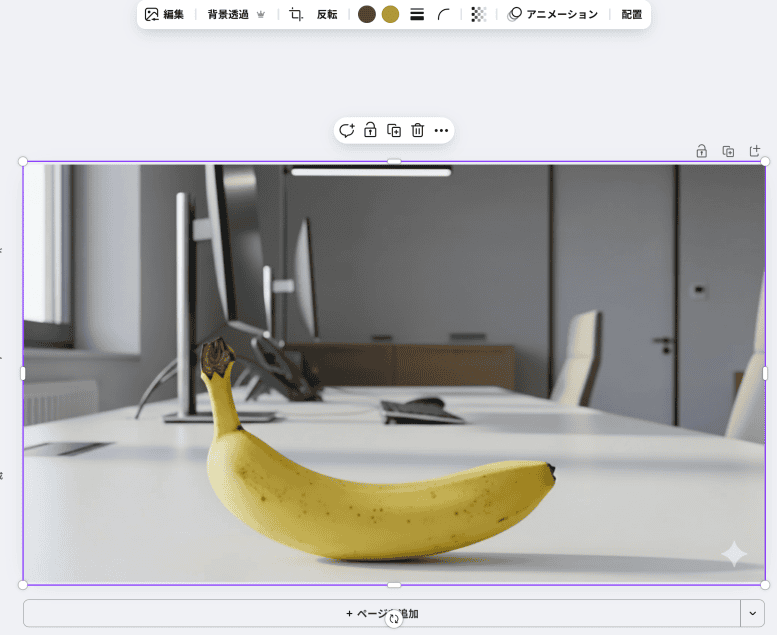Click the rotate handle below the image
777x635 pixels.
pos(394,619)
